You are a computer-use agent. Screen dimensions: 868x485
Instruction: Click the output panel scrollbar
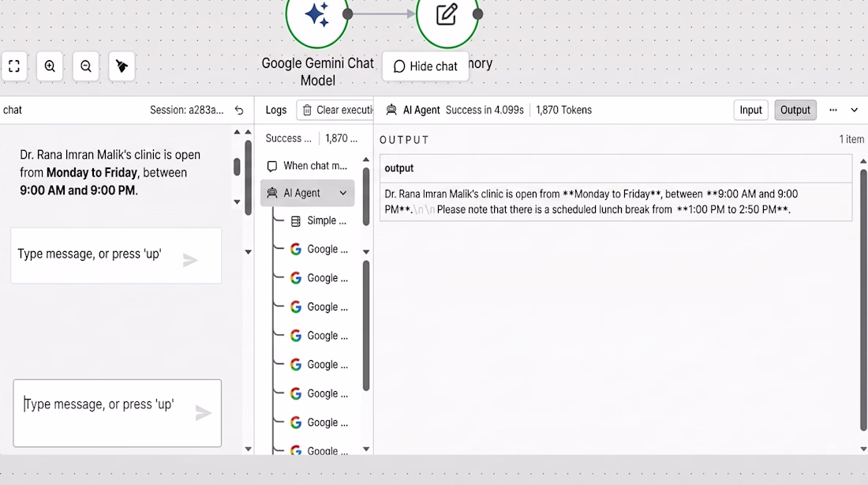(x=863, y=299)
